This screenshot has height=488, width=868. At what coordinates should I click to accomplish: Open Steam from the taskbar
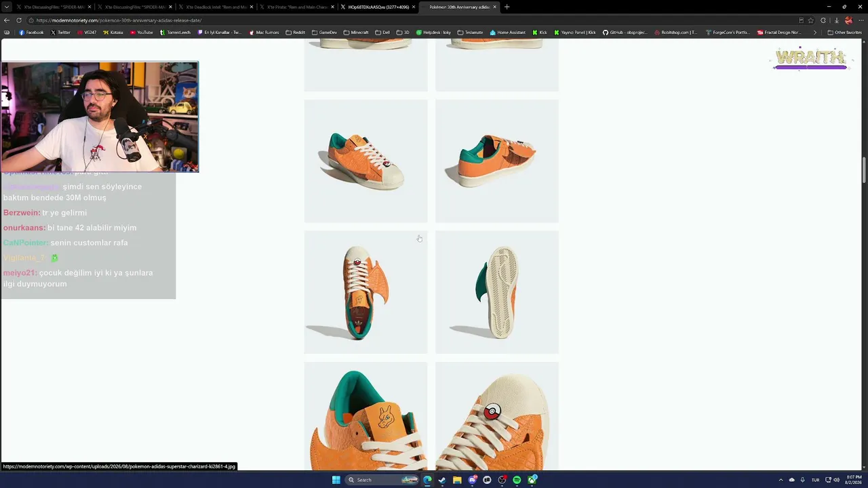click(x=442, y=480)
